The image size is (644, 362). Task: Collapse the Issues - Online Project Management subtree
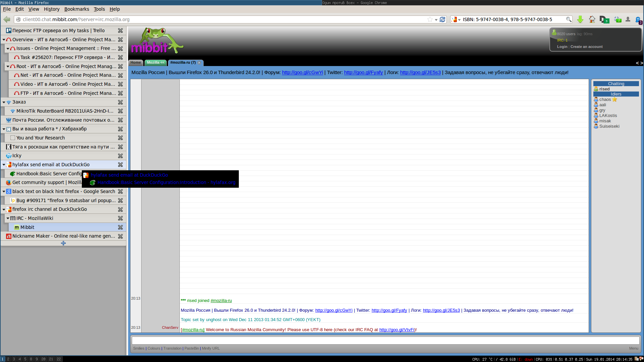(x=8, y=49)
